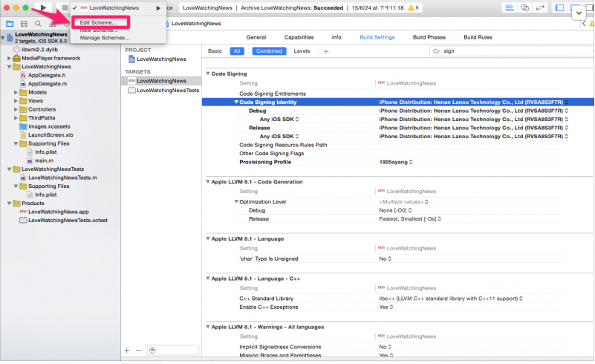Open the Build Phases tab
Screen dimensions: 595x364
coord(429,37)
